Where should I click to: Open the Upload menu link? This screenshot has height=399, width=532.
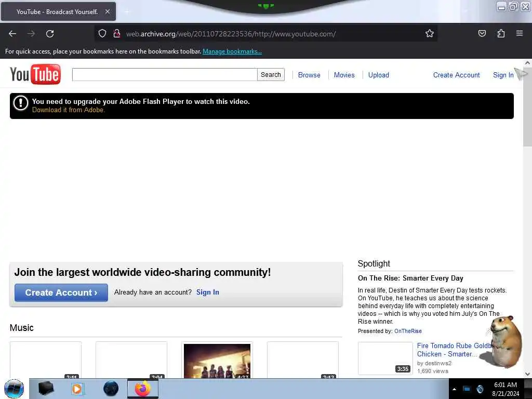[x=379, y=75]
